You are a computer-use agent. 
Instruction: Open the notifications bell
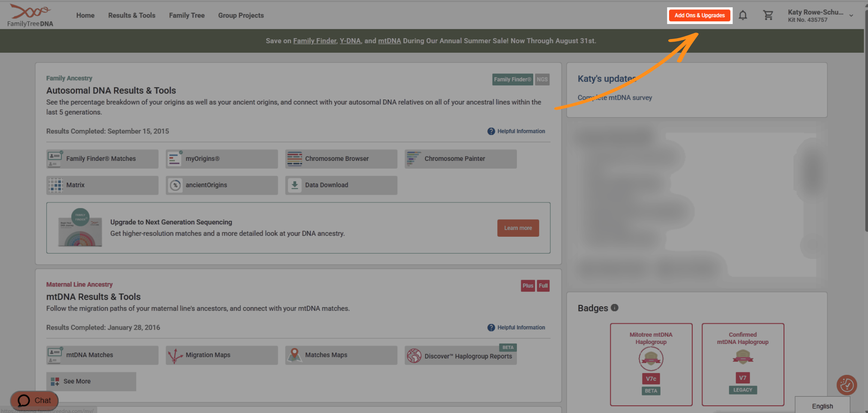click(x=743, y=15)
